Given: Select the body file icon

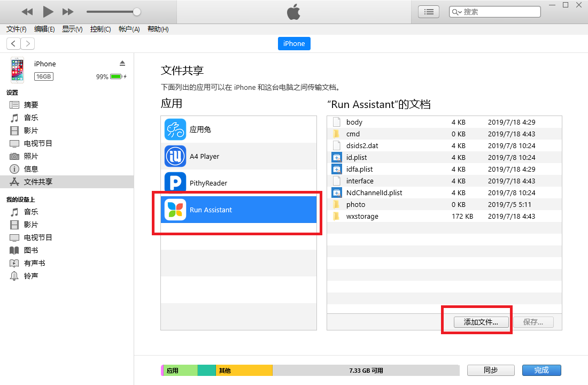Looking at the screenshot, I should pos(337,122).
